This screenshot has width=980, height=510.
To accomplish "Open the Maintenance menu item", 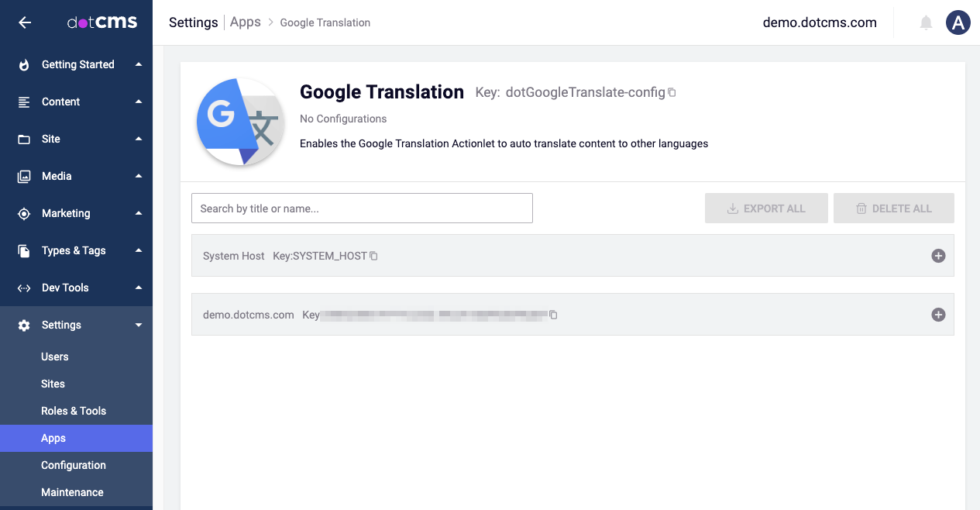I will coord(72,492).
